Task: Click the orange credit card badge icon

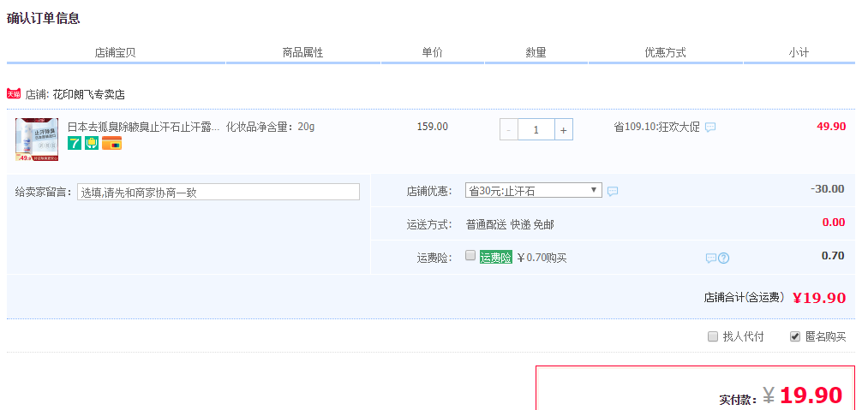Action: [x=112, y=143]
